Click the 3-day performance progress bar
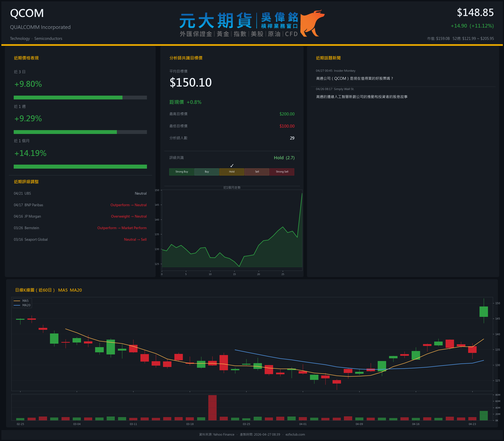The height and width of the screenshot is (441, 504). point(80,98)
